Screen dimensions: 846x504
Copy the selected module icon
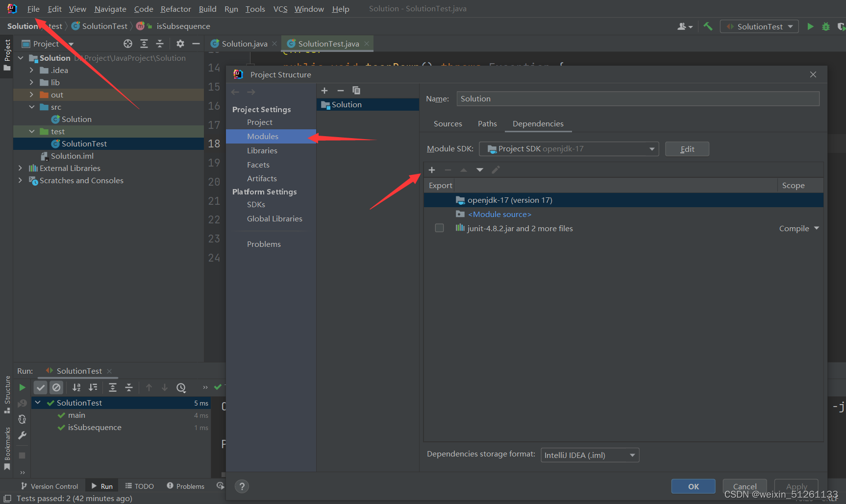(x=356, y=91)
